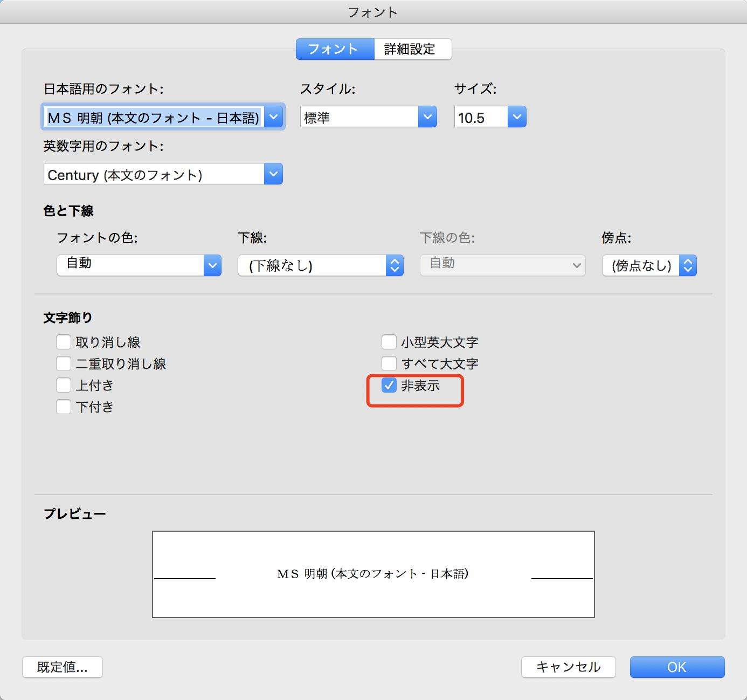This screenshot has height=700, width=747.
Task: Enable すべて大文字 formatting
Action: tap(389, 363)
